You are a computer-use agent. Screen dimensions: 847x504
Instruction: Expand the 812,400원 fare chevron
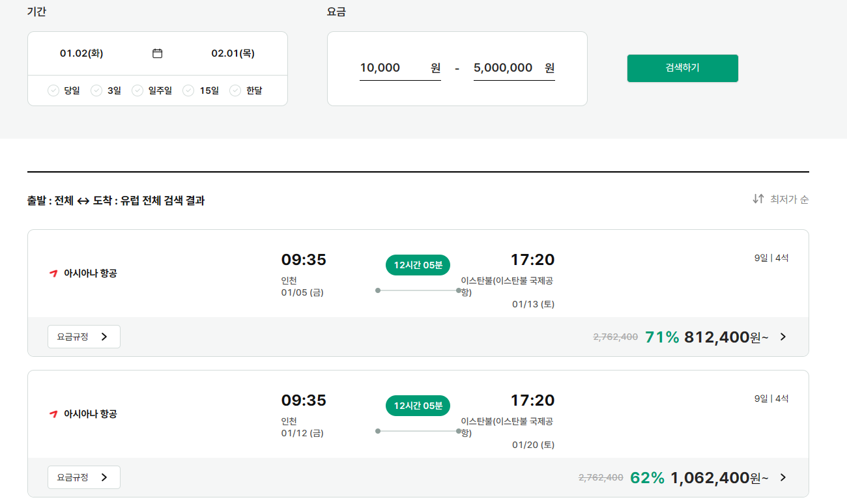[783, 337]
